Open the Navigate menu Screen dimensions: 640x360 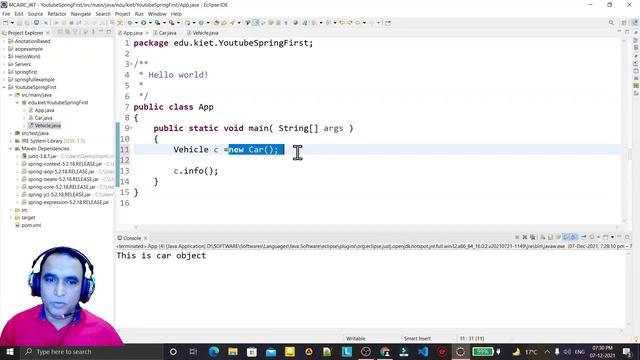[81, 14]
